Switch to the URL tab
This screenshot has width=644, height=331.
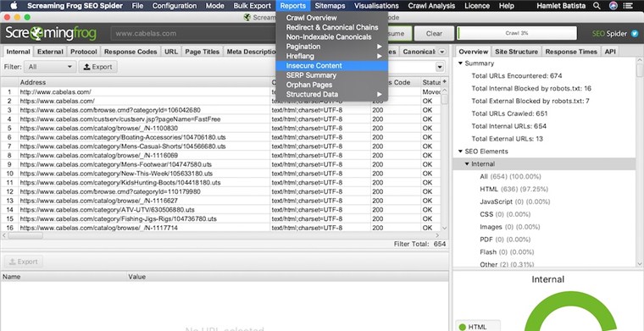[x=171, y=52]
